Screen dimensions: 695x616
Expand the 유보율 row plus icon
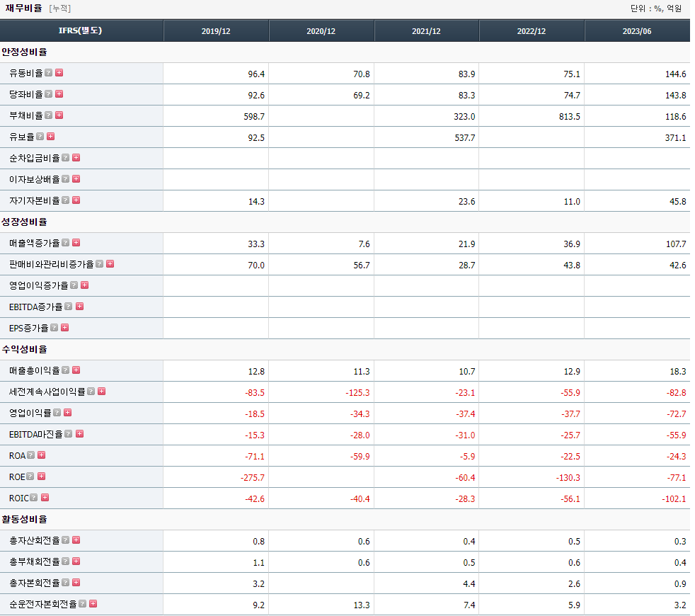(50, 137)
